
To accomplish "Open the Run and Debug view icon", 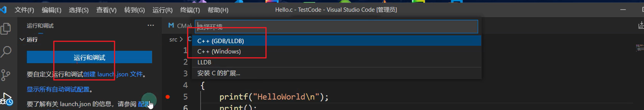I will coord(6,99).
